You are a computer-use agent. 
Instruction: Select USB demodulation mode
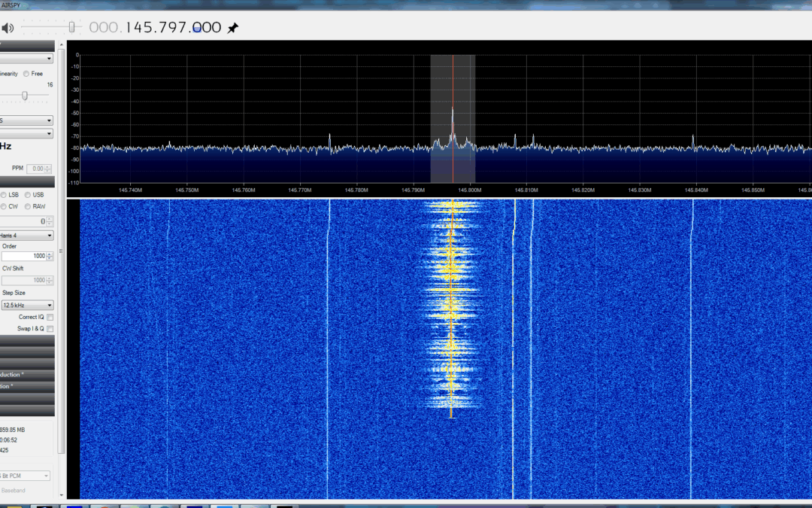28,195
